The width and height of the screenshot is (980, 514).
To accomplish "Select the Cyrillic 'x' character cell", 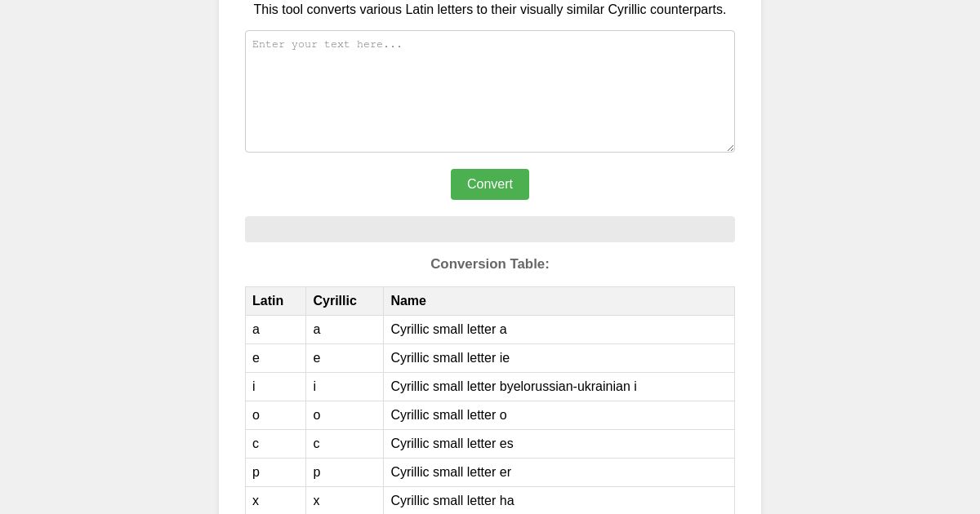I will [316, 501].
